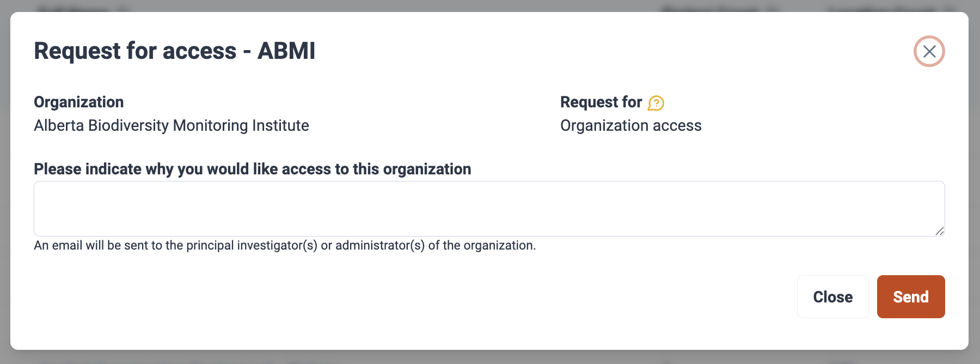
Task: Click the dimmed backdrop below the dialog
Action: coord(490,357)
